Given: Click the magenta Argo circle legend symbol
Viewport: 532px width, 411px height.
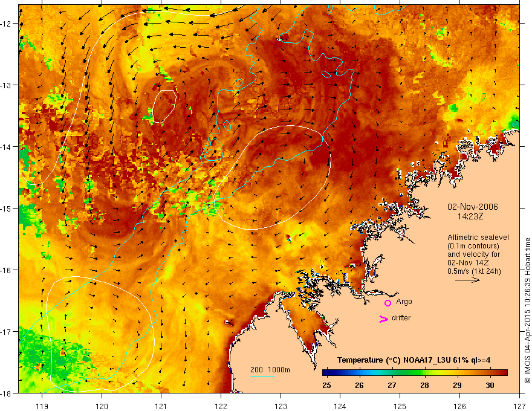Looking at the screenshot, I should [388, 303].
